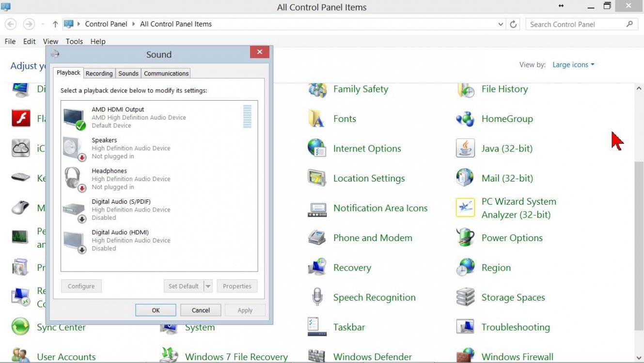Open the View by Large icons dropdown
Image resolution: width=644 pixels, height=363 pixels.
573,64
